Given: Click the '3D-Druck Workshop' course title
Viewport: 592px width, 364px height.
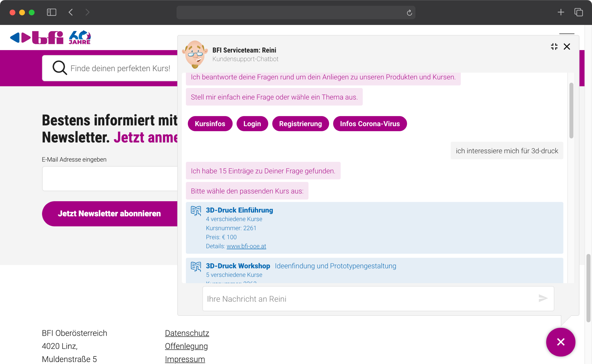Looking at the screenshot, I should coord(238,266).
